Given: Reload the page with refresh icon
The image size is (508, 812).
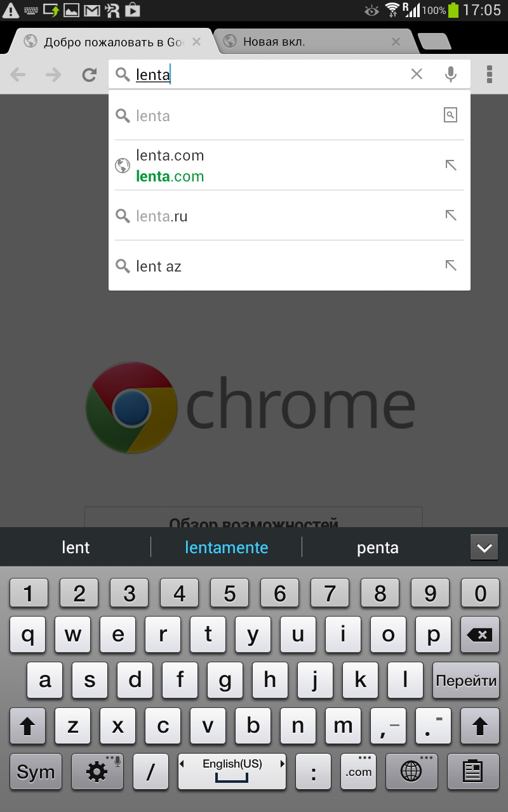Looking at the screenshot, I should coord(90,75).
